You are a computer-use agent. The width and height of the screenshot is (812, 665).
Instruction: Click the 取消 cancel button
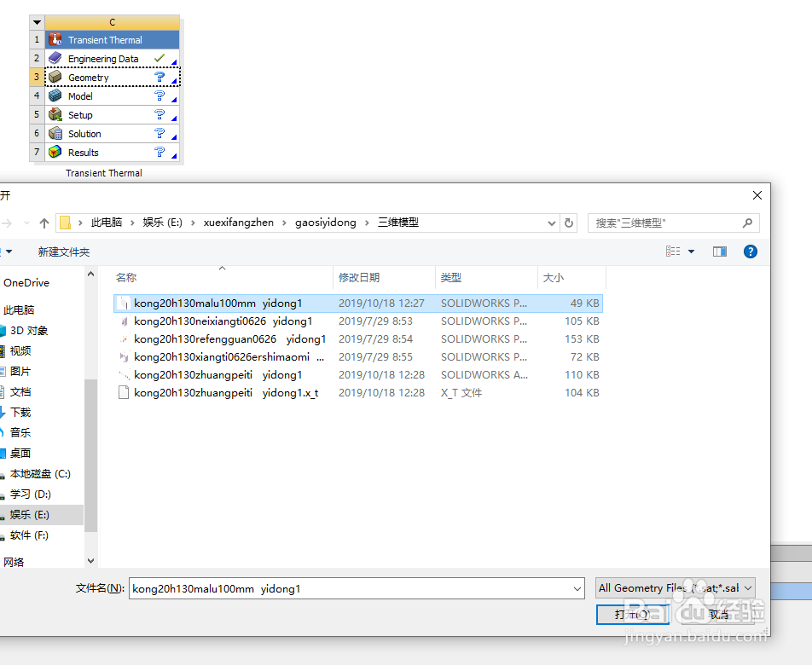(x=719, y=615)
